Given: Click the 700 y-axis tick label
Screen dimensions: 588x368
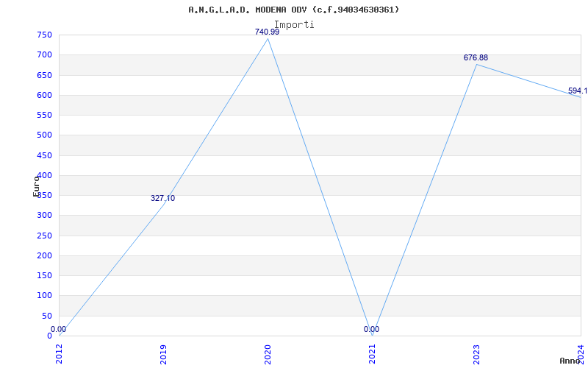Looking at the screenshot, I should [44, 54].
